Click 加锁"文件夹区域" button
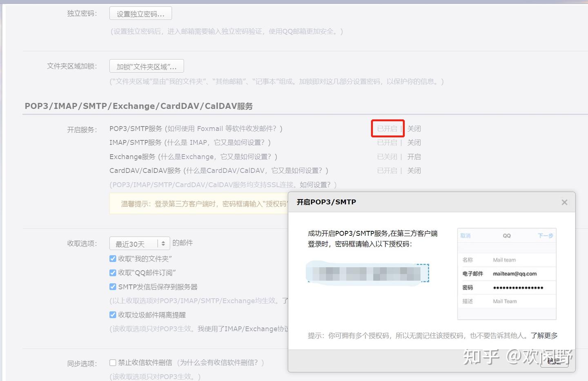The image size is (588, 381). [x=146, y=66]
